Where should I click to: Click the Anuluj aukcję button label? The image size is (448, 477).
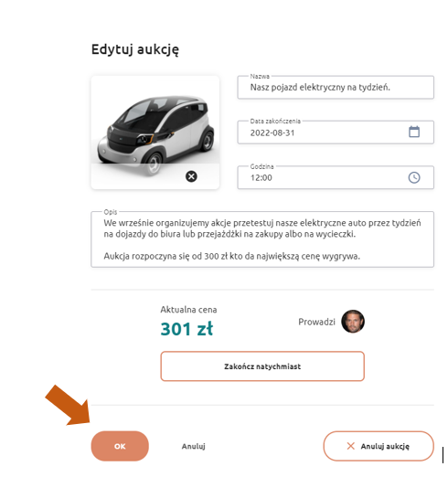point(385,446)
